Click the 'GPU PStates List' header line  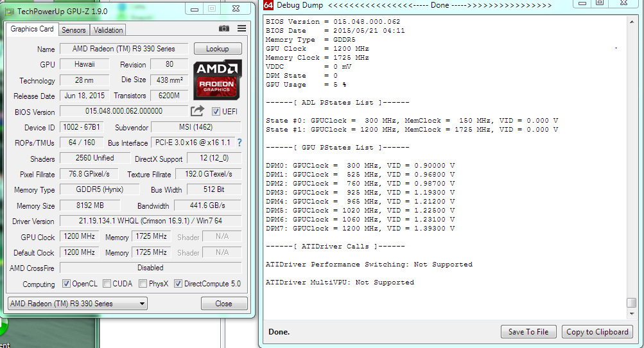[x=337, y=148]
